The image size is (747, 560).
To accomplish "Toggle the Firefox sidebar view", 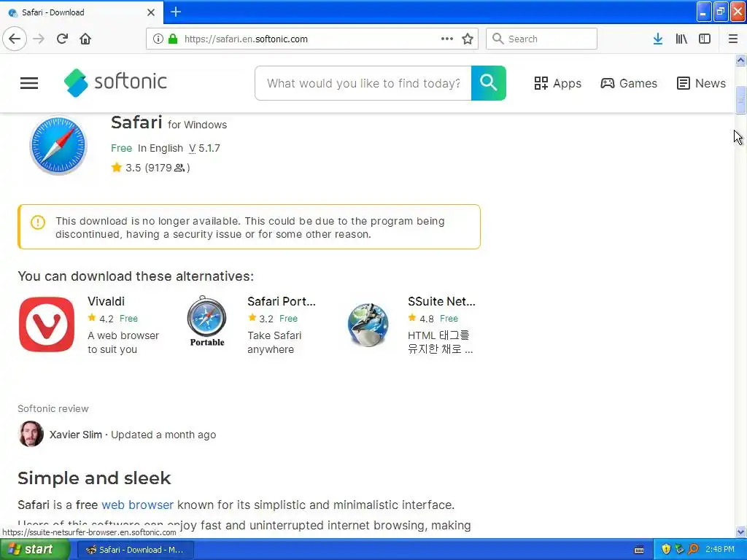I will click(x=705, y=39).
